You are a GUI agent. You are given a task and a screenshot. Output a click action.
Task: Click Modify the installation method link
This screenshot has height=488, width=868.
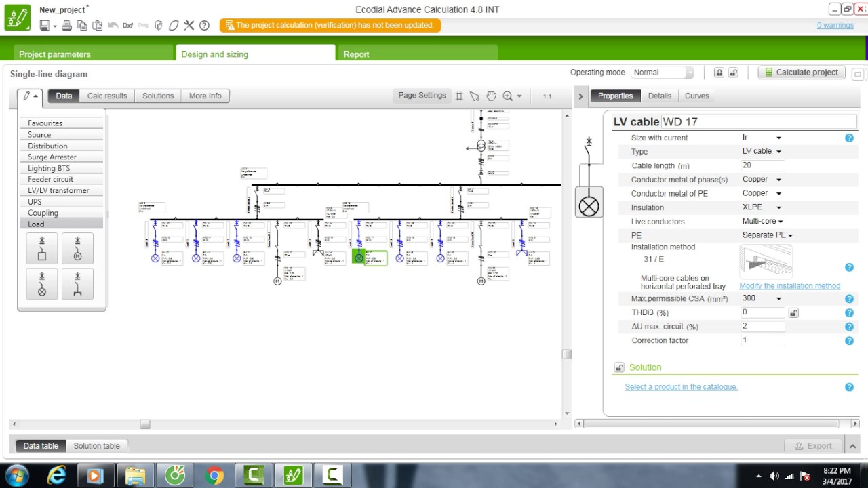point(790,286)
